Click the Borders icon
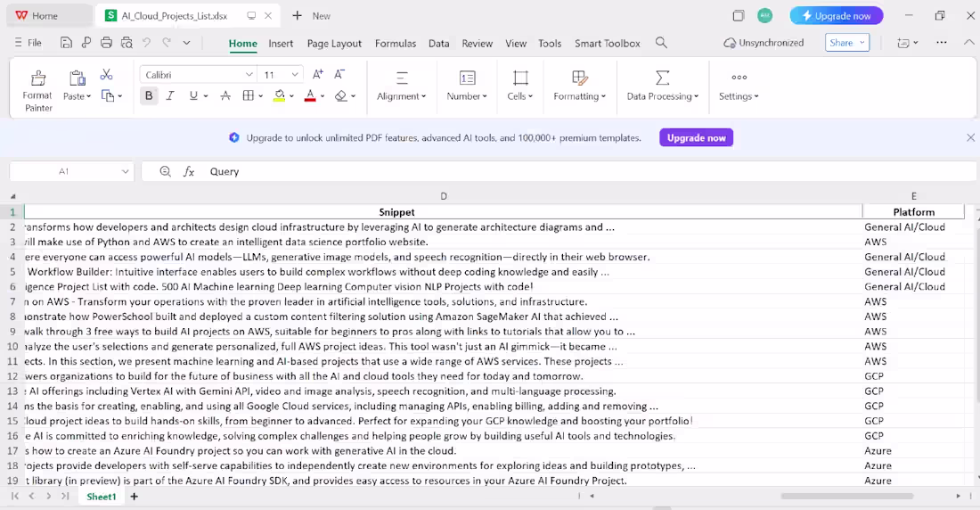Viewport: 980px width, 510px height. click(x=249, y=95)
